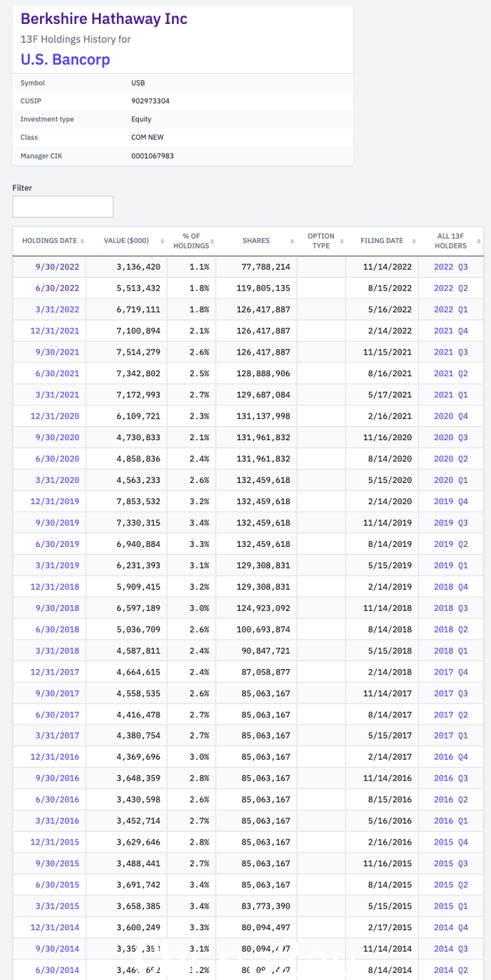Open the 6/30/2018 holdings date link

pyautogui.click(x=57, y=629)
